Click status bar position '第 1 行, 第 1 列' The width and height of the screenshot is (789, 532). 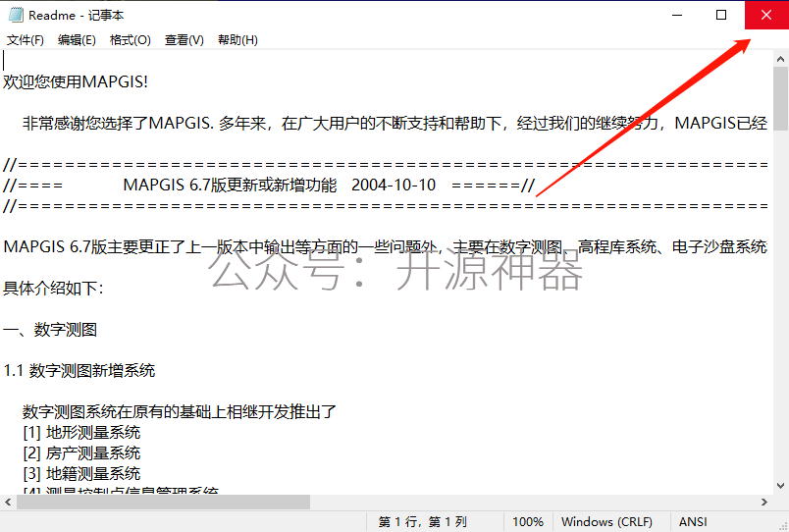point(423,522)
